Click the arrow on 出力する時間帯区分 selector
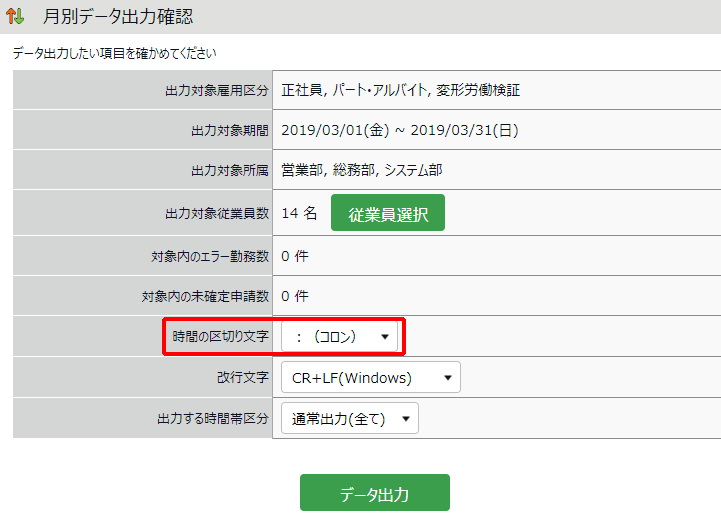The height and width of the screenshot is (524, 721). [406, 419]
